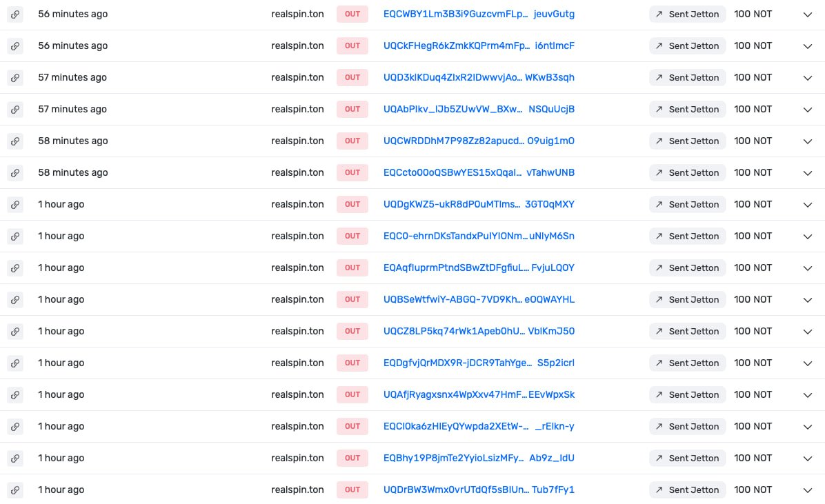Click OUT badge on 09uig1m0 row
Screen dimensions: 825x504
[352, 141]
